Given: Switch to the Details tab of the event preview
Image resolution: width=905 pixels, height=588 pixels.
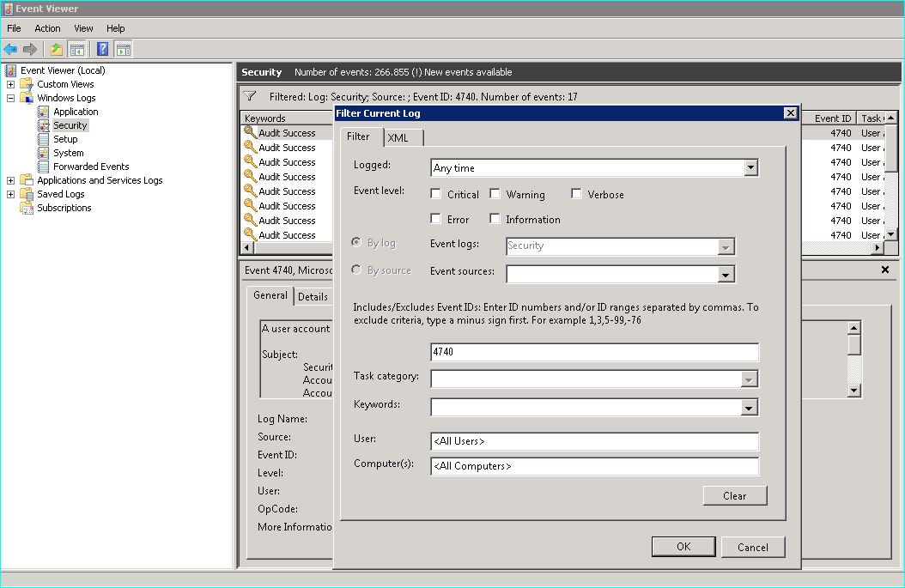Looking at the screenshot, I should tap(313, 297).
